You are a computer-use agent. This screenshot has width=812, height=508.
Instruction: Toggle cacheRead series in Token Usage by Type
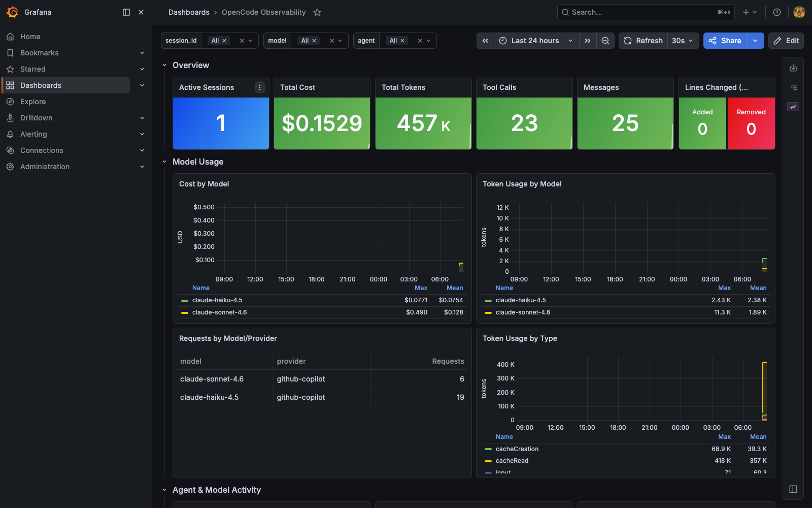(512, 461)
